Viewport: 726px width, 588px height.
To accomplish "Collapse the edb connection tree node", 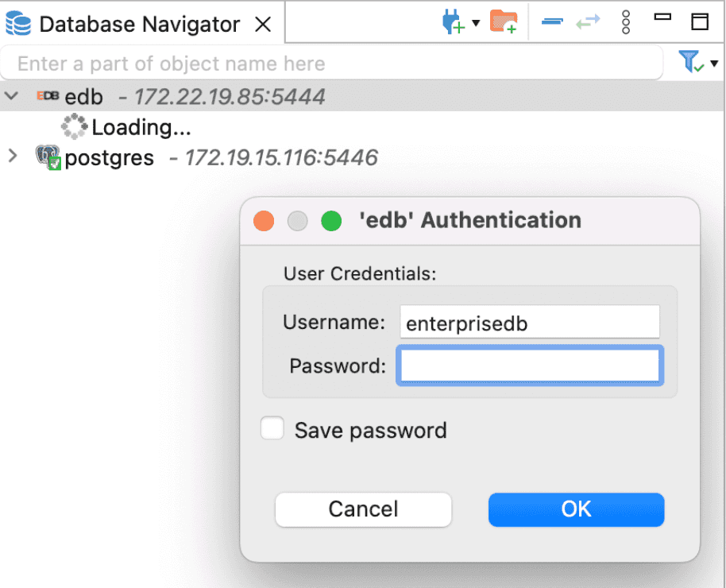I will click(12, 95).
